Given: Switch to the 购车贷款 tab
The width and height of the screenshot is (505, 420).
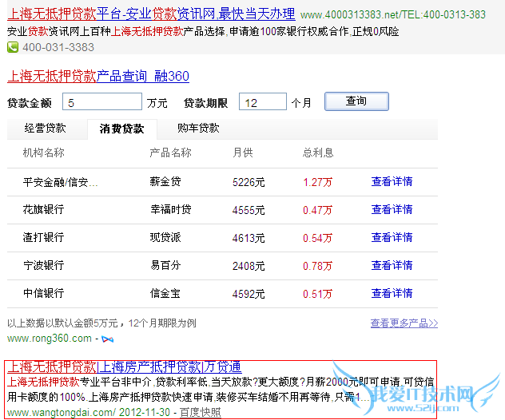Looking at the screenshot, I should coord(197,129).
